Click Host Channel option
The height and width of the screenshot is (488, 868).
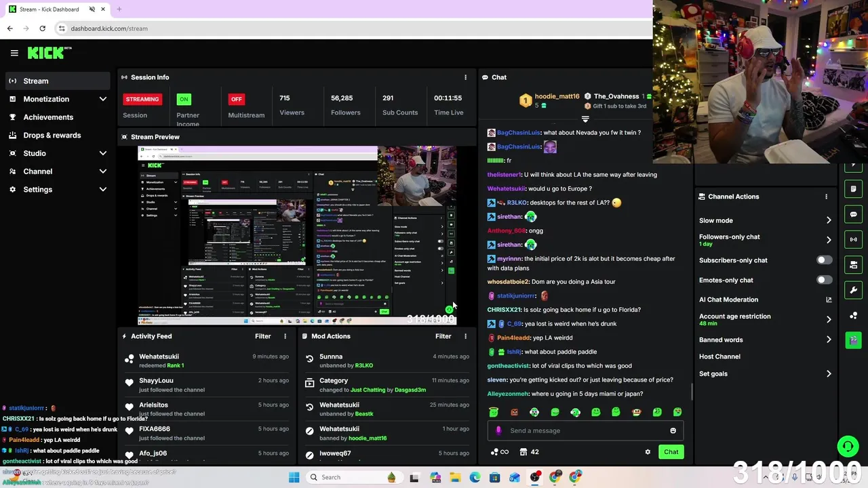pos(719,357)
